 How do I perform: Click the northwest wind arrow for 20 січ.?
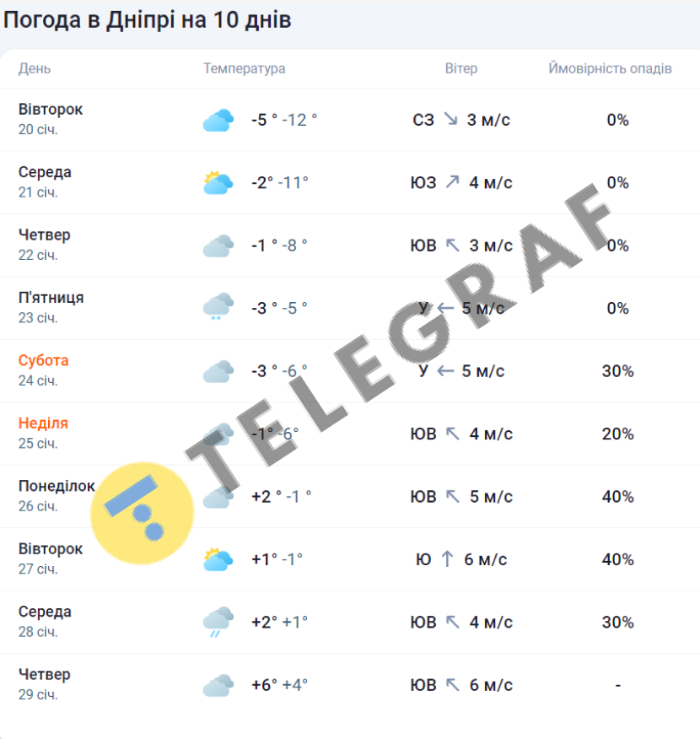tap(450, 120)
